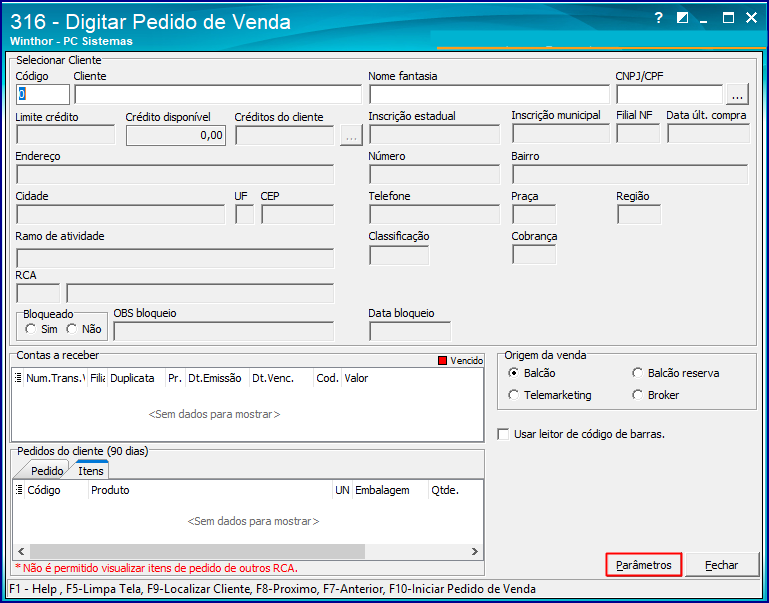Switch to the Itens tab

coord(91,470)
